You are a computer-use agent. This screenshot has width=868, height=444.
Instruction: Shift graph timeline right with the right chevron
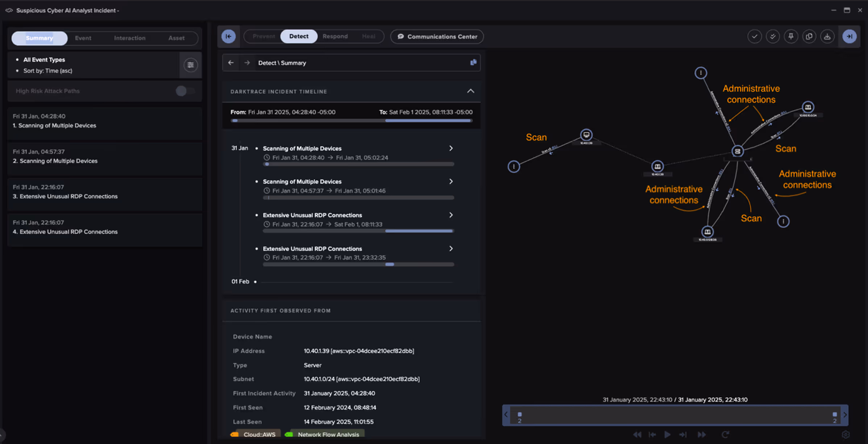pyautogui.click(x=845, y=414)
